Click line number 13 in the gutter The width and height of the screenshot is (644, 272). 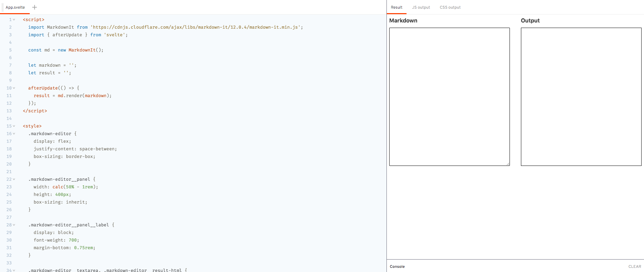(9, 111)
